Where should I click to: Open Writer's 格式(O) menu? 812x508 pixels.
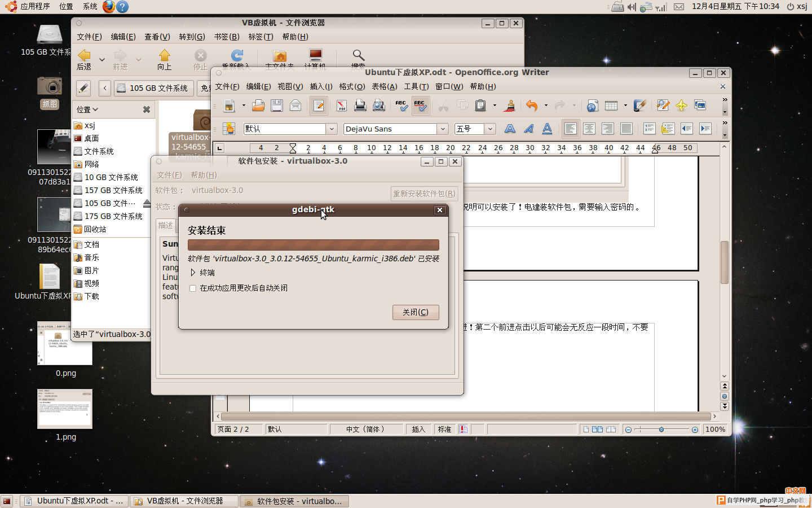352,86
